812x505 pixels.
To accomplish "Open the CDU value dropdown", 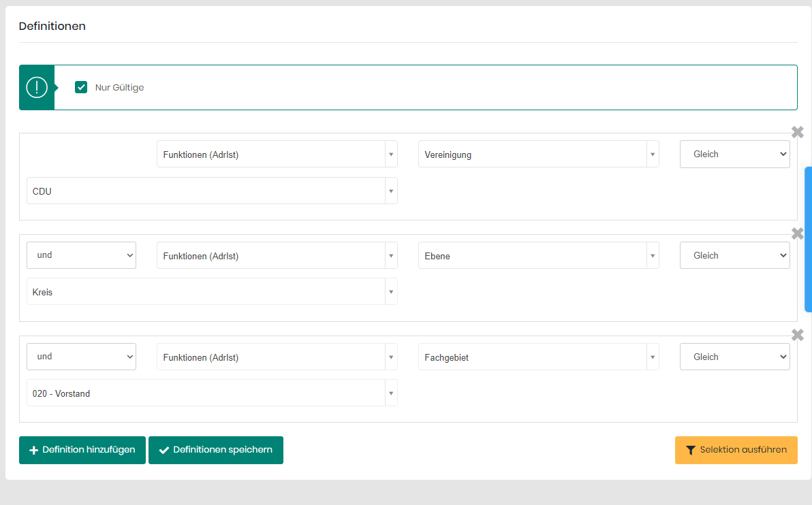I will pyautogui.click(x=211, y=191).
